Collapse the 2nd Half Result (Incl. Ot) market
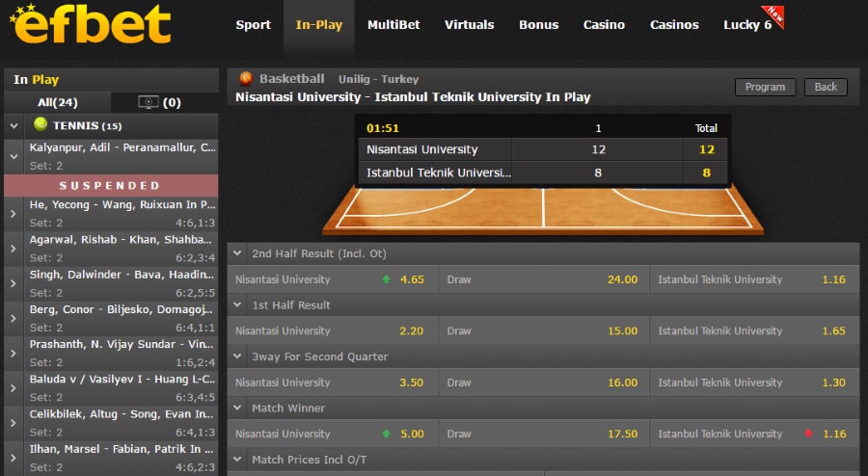The height and width of the screenshot is (476, 868). coord(237,253)
